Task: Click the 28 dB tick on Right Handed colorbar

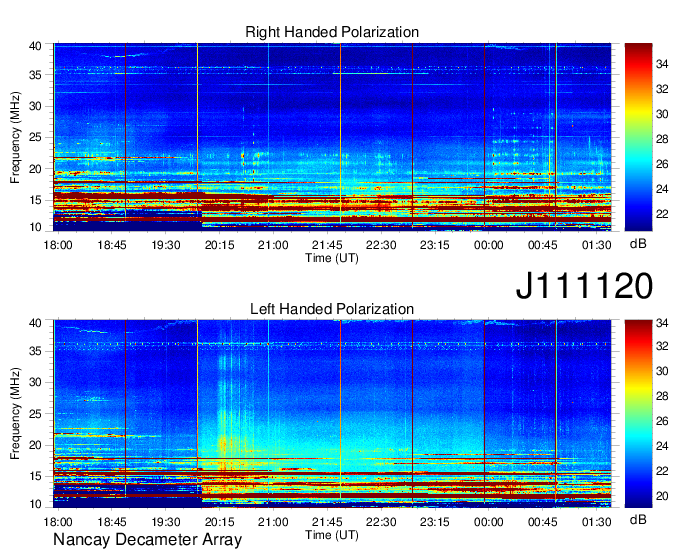Action: coord(662,139)
